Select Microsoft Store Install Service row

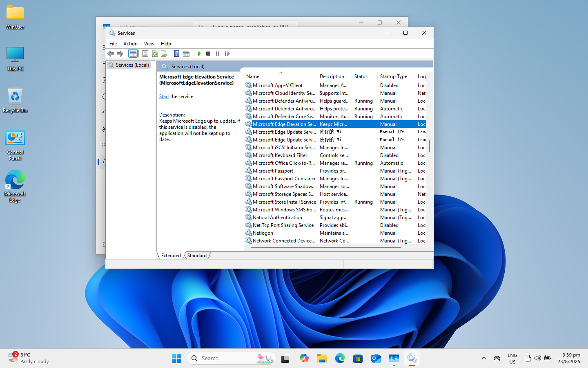click(335, 202)
